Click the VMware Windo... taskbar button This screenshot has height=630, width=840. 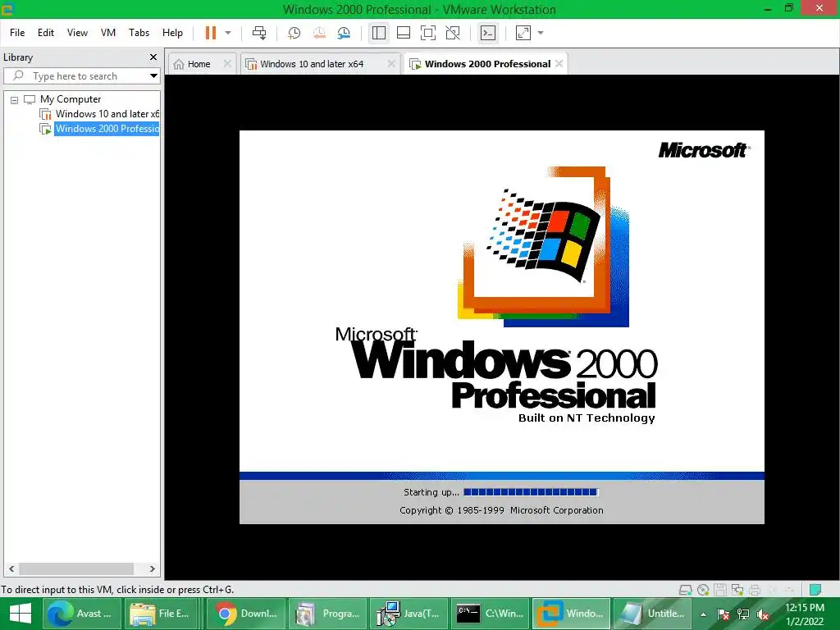click(571, 614)
